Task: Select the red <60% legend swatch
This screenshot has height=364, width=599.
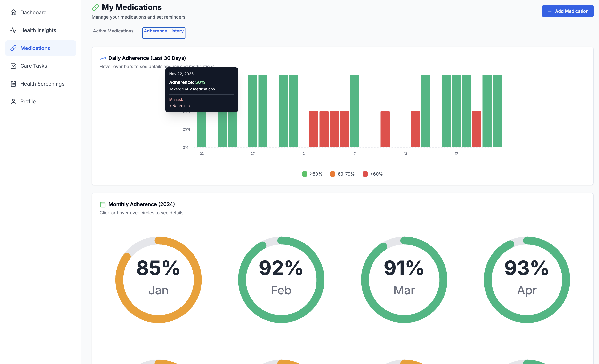Action: click(x=365, y=174)
